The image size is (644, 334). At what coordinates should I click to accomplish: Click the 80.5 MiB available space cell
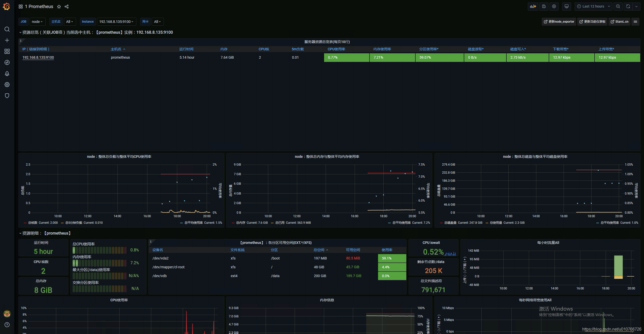[353, 258]
